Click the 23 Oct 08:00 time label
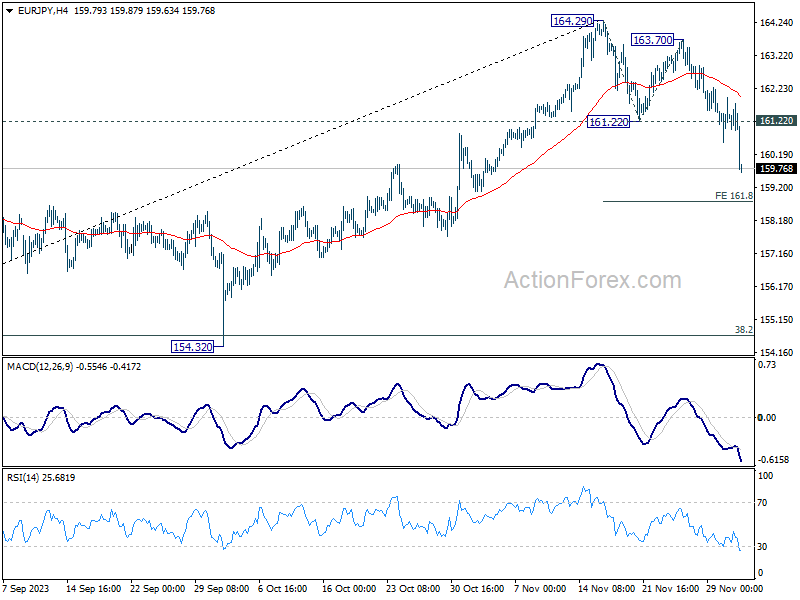Viewport: 800px width, 600px height. pyautogui.click(x=413, y=589)
